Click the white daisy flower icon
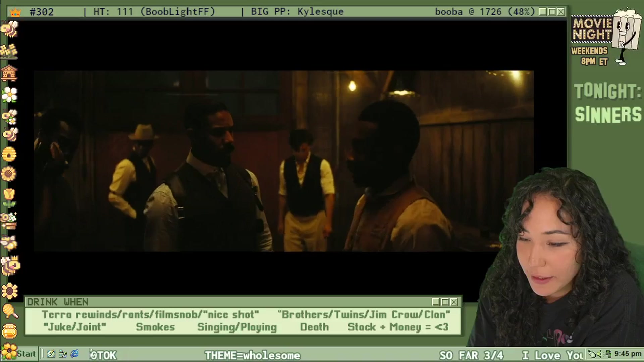 click(x=9, y=95)
